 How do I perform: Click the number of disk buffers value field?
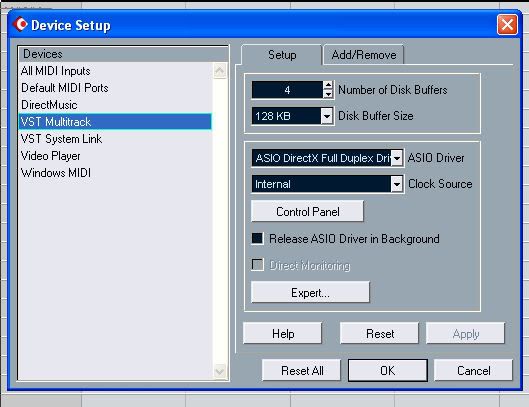click(x=287, y=90)
